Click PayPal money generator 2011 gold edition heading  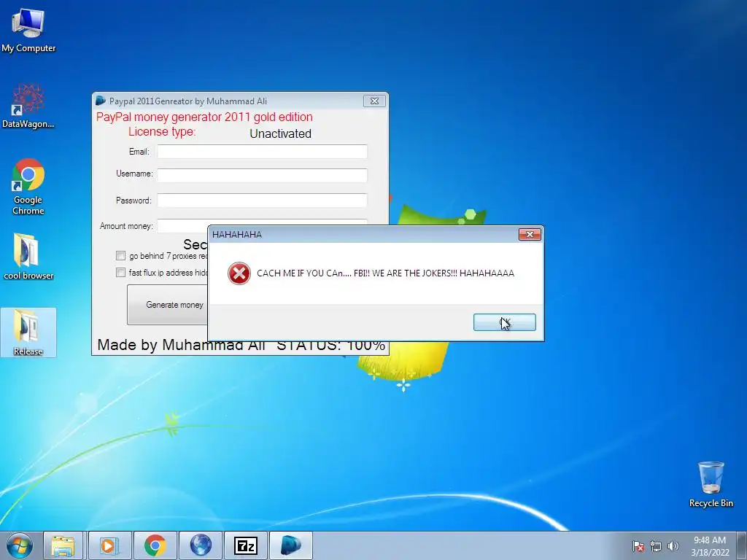coord(204,117)
